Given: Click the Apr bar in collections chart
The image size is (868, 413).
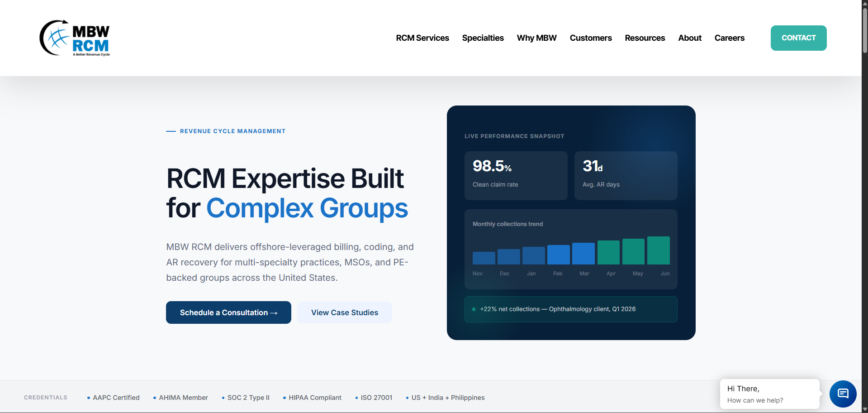Looking at the screenshot, I should click(x=608, y=252).
